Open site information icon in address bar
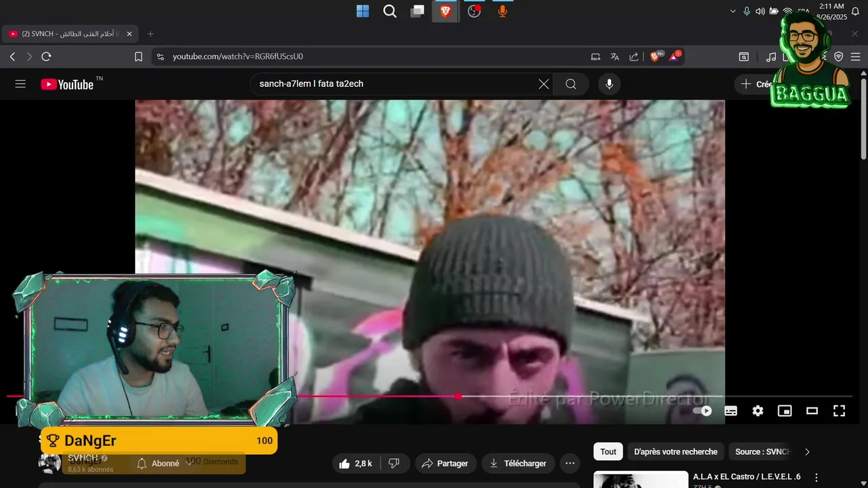Image resolution: width=868 pixels, height=488 pixels. point(160,57)
